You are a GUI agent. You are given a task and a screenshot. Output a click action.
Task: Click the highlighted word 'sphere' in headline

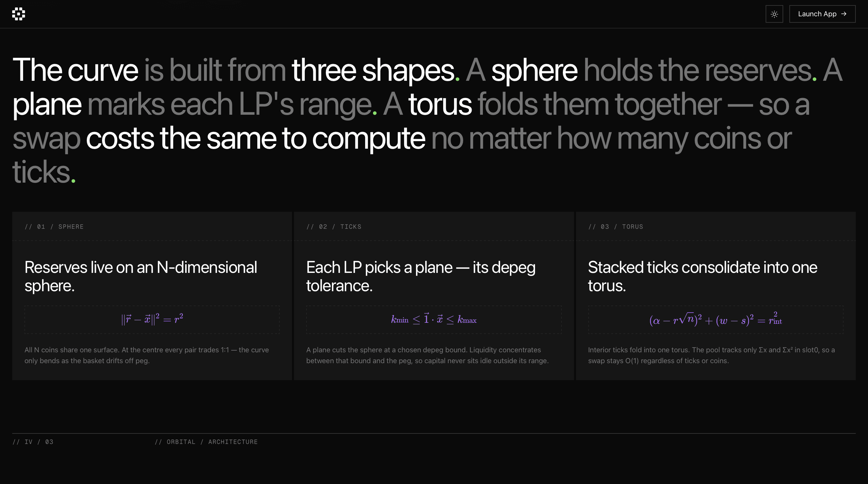coord(534,71)
